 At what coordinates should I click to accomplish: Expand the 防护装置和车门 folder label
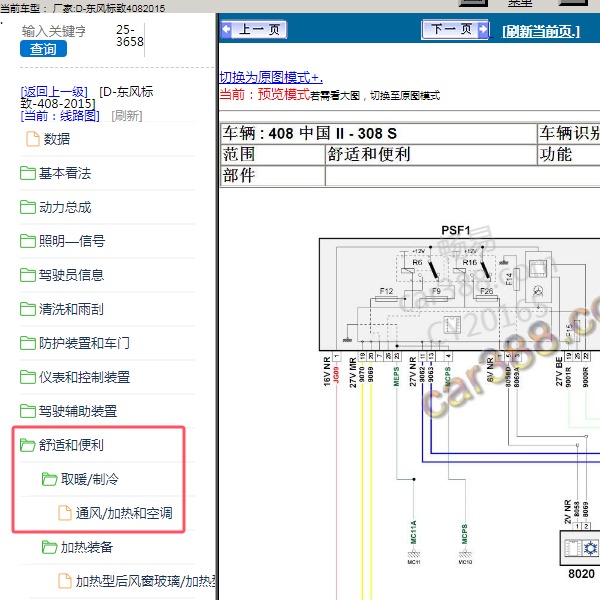pyautogui.click(x=84, y=343)
